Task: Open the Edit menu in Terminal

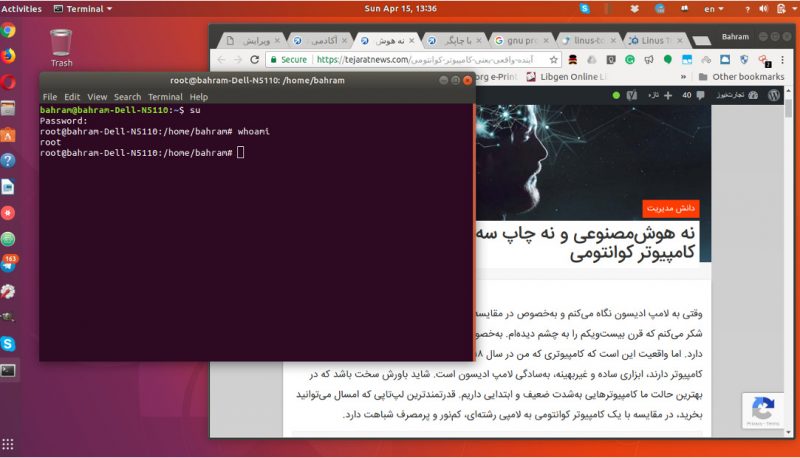Action: tap(72, 97)
